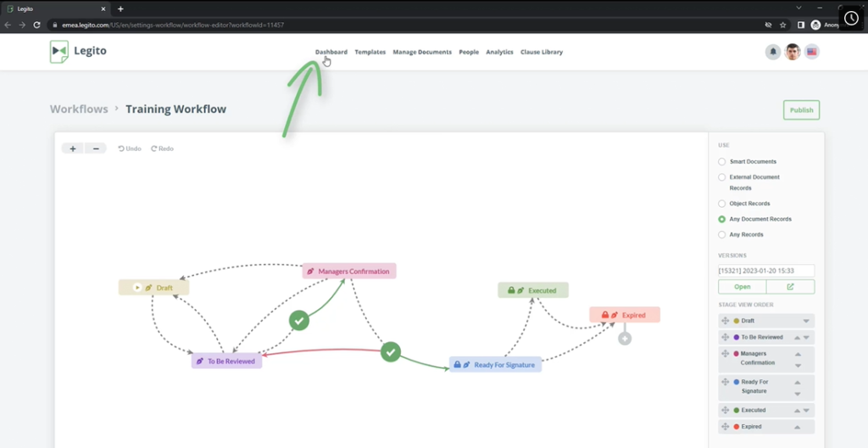868x448 pixels.
Task: Move Expired stage up with arrow
Action: (x=798, y=427)
